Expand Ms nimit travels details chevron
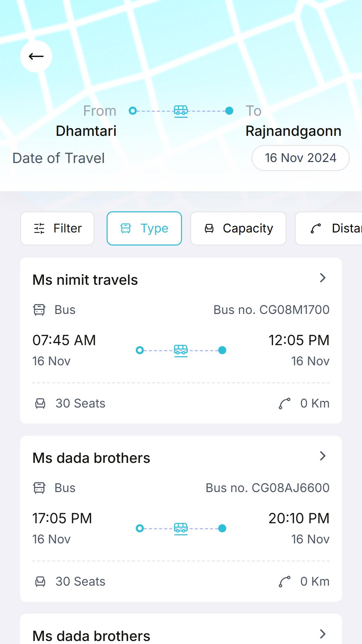This screenshot has height=644, width=362. click(x=322, y=278)
